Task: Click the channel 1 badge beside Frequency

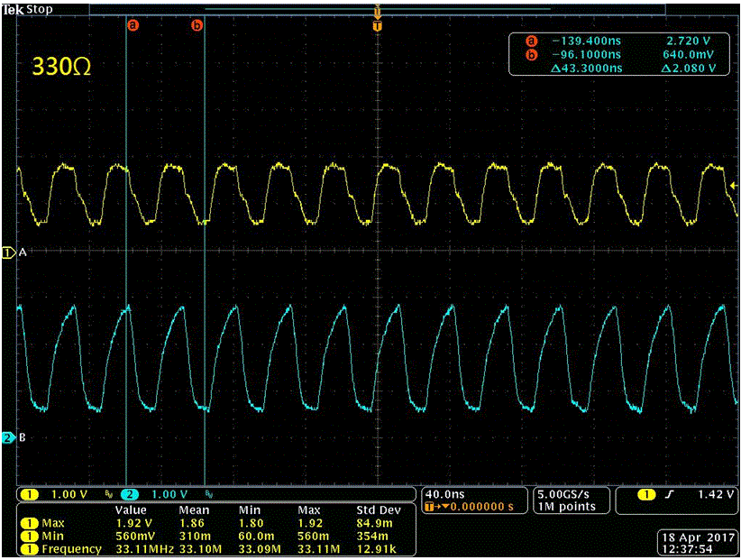Action: (30, 549)
